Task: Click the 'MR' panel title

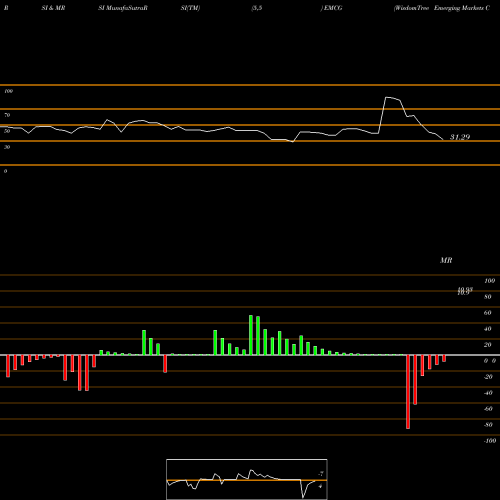Action: [446, 260]
